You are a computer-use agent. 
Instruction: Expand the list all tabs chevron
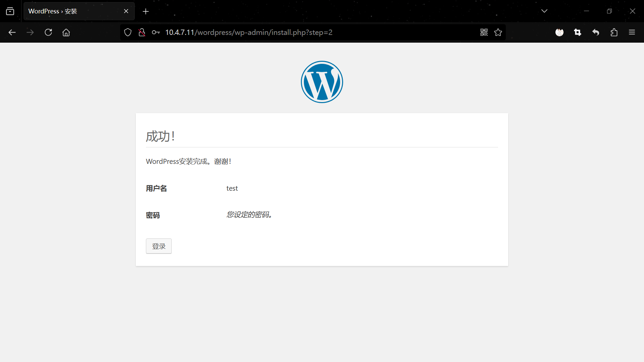pyautogui.click(x=544, y=11)
